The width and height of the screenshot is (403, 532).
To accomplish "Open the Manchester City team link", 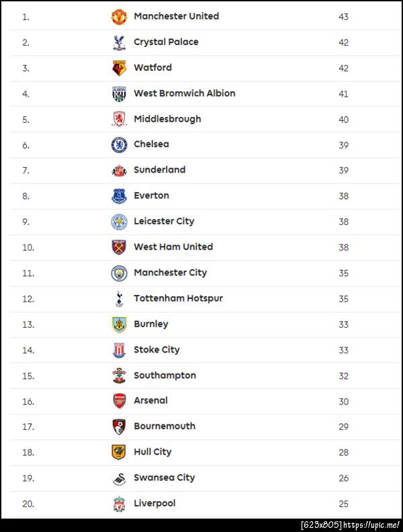I will click(x=170, y=273).
